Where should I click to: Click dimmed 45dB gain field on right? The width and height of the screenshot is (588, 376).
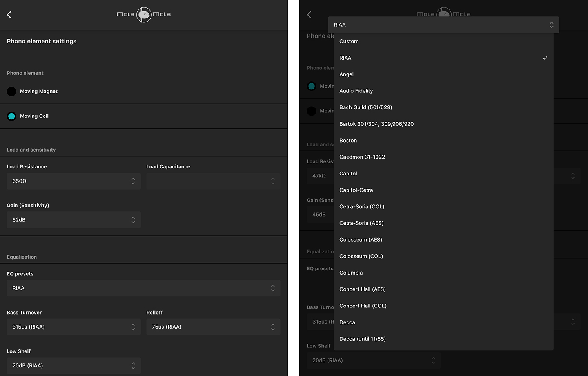click(320, 215)
